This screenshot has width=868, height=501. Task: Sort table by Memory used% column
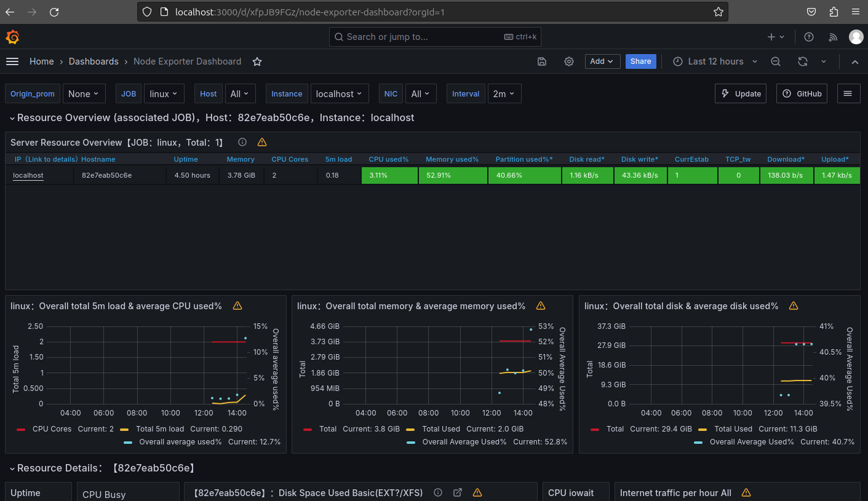(452, 159)
